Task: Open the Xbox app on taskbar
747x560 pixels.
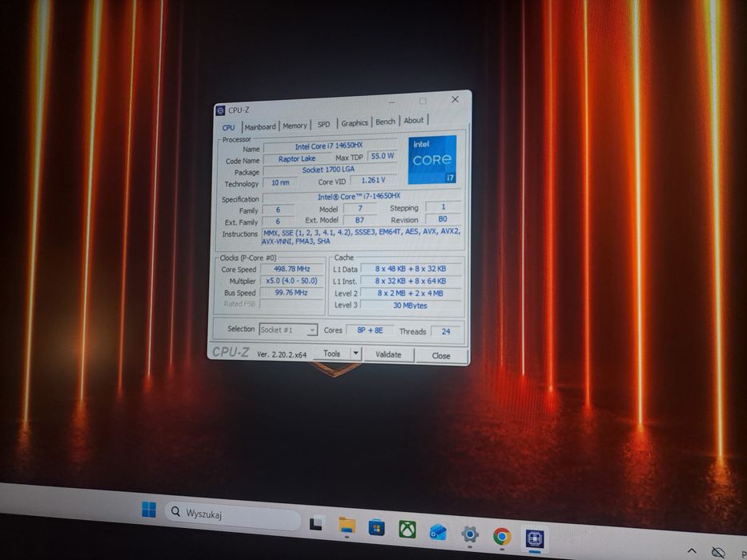Action: point(408,530)
